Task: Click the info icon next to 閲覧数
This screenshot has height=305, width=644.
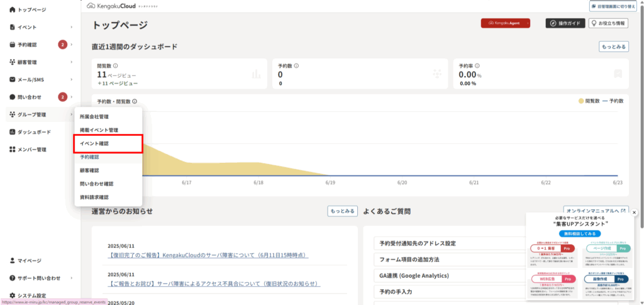Action: click(x=116, y=65)
